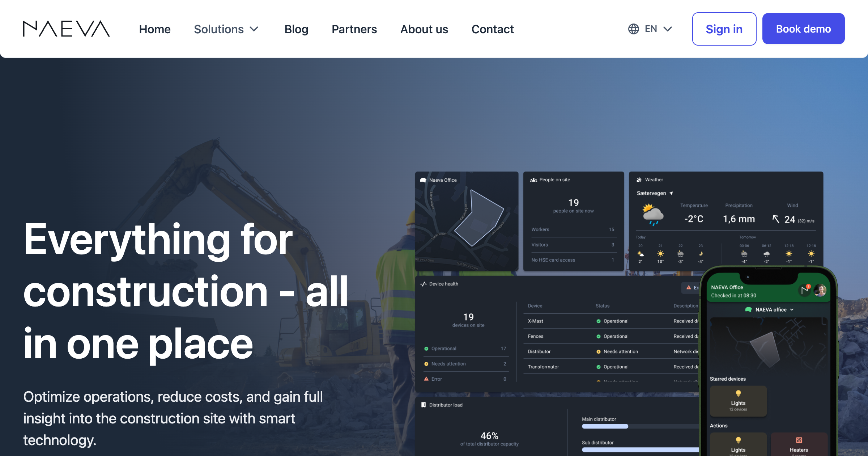
Task: Click the sun icon for hour 21 forecast
Action: [x=660, y=254]
